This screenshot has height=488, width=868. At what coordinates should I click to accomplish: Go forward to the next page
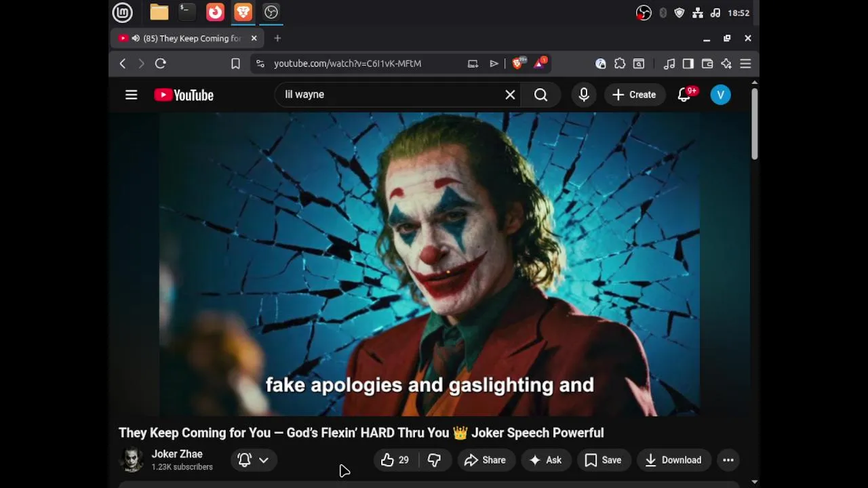point(141,64)
